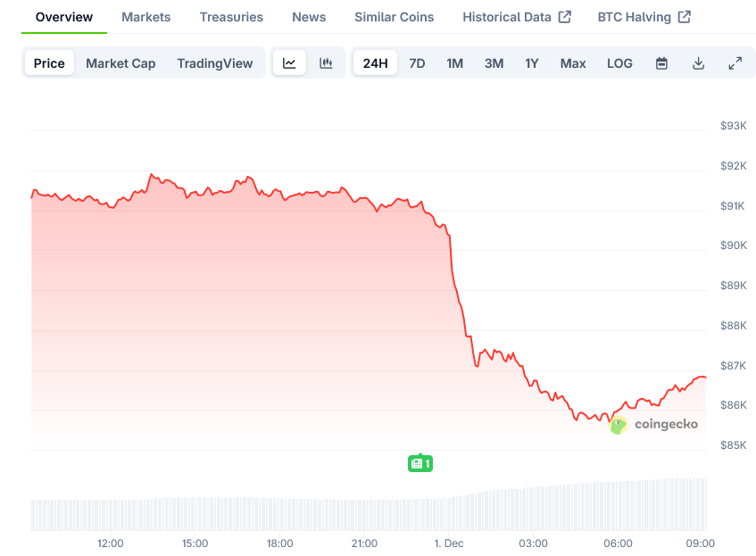Click the CoinGecko logo watermark
This screenshot has height=556, width=756.
pyautogui.click(x=654, y=425)
